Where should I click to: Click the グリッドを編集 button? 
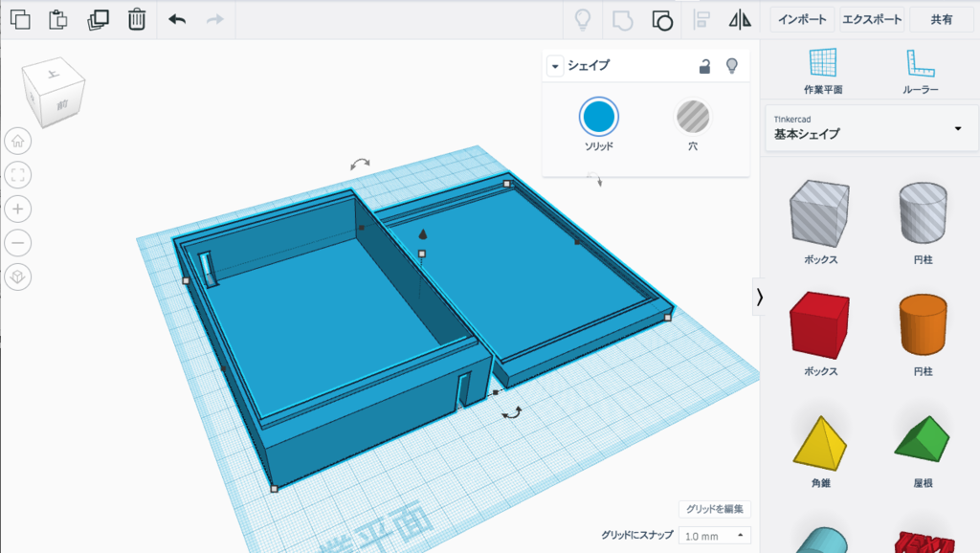tap(714, 509)
